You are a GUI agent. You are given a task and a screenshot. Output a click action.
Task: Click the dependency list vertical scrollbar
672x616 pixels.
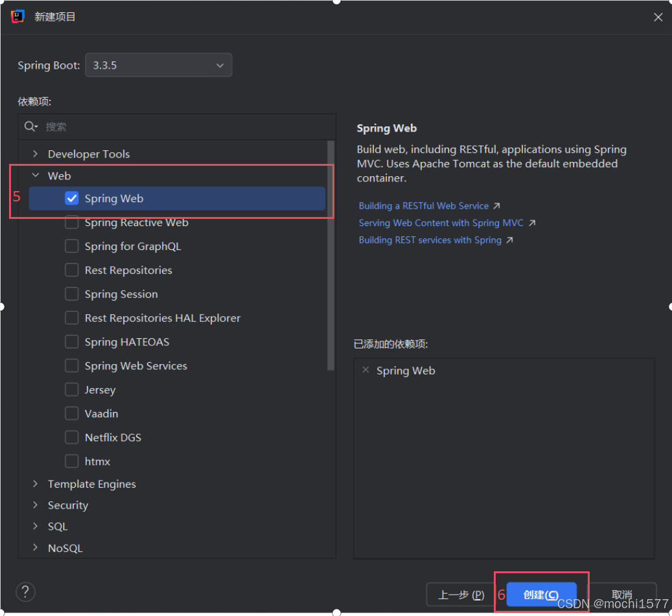pyautogui.click(x=330, y=255)
